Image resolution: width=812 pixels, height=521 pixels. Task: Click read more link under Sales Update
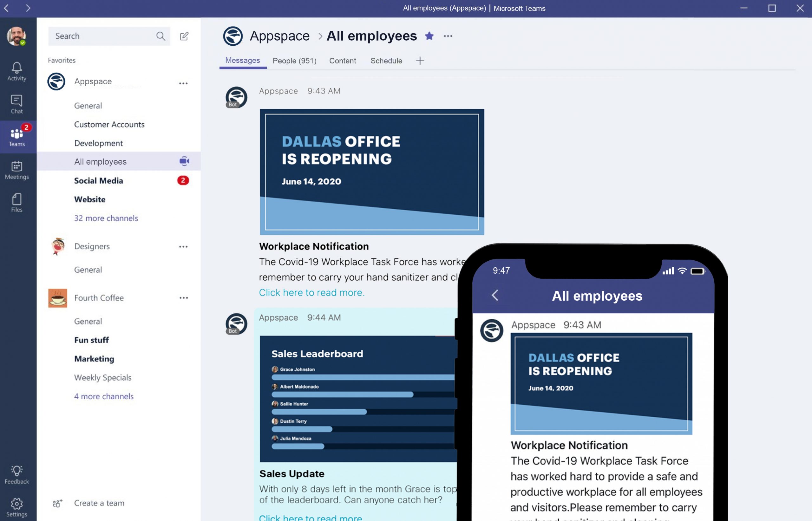[311, 518]
